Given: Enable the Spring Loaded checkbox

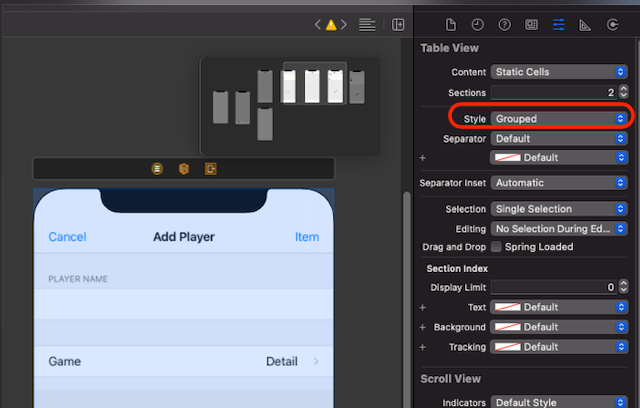Looking at the screenshot, I should 496,247.
